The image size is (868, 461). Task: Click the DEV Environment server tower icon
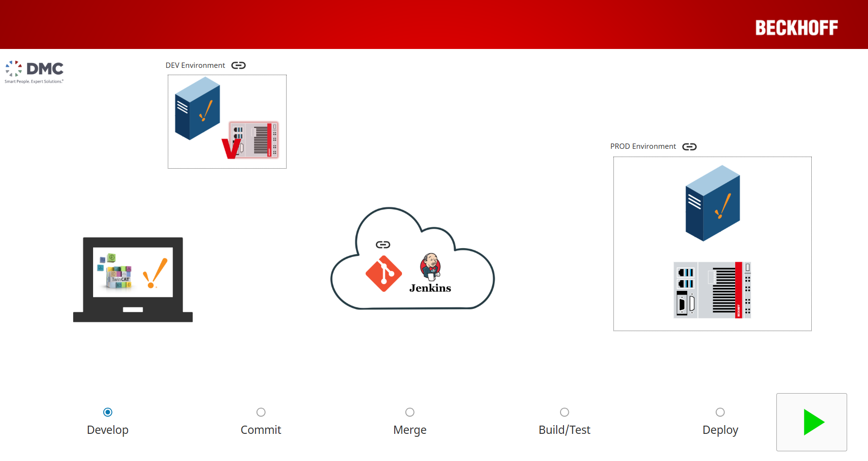[197, 109]
